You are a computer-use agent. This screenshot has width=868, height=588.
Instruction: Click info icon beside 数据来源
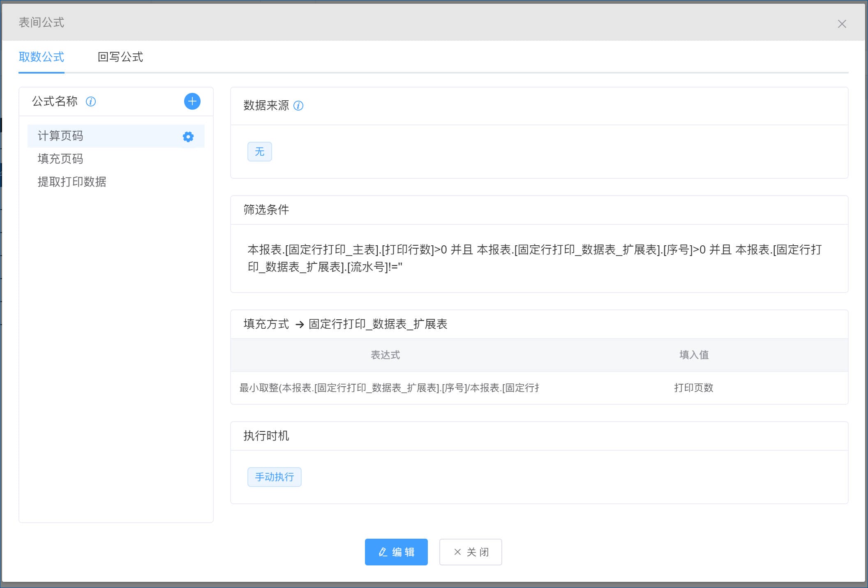(x=298, y=106)
